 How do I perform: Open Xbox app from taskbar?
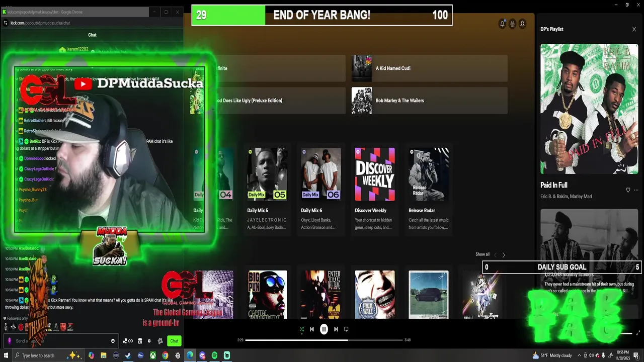pyautogui.click(x=153, y=355)
